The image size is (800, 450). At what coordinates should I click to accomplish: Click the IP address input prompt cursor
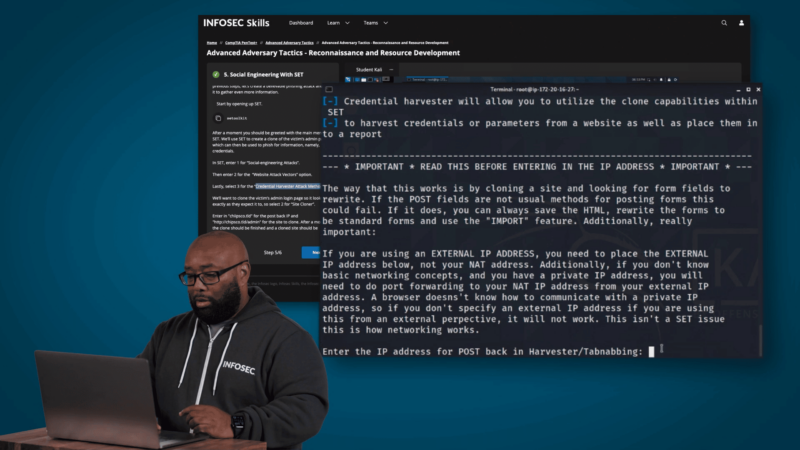(x=651, y=351)
